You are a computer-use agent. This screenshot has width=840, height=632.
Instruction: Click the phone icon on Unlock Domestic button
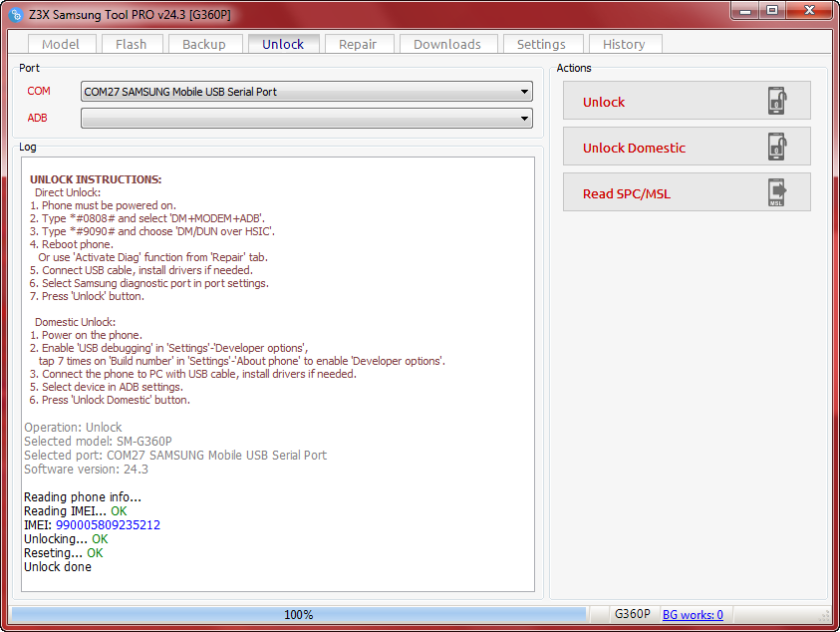click(x=777, y=147)
